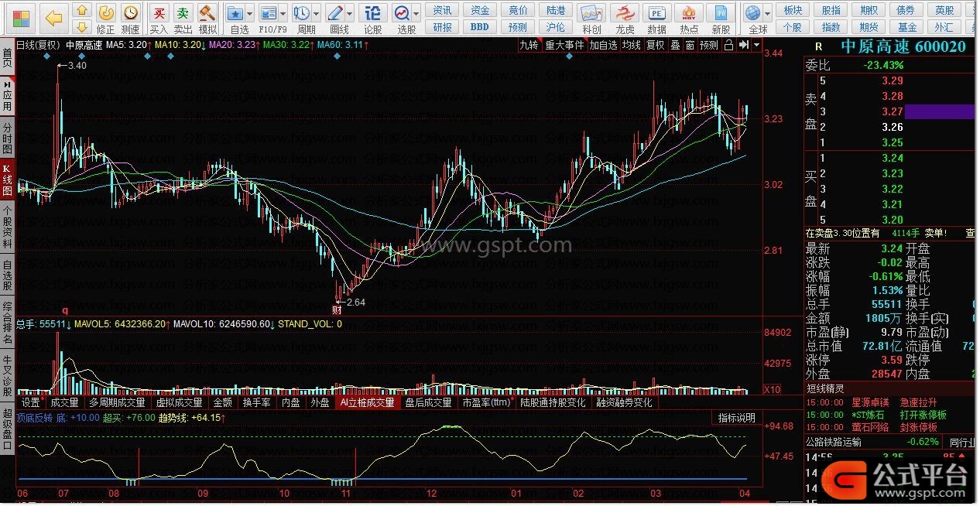Click the skip-to-end arrow on the chart bar
Viewport: 980px width, 506px height.
point(744,45)
